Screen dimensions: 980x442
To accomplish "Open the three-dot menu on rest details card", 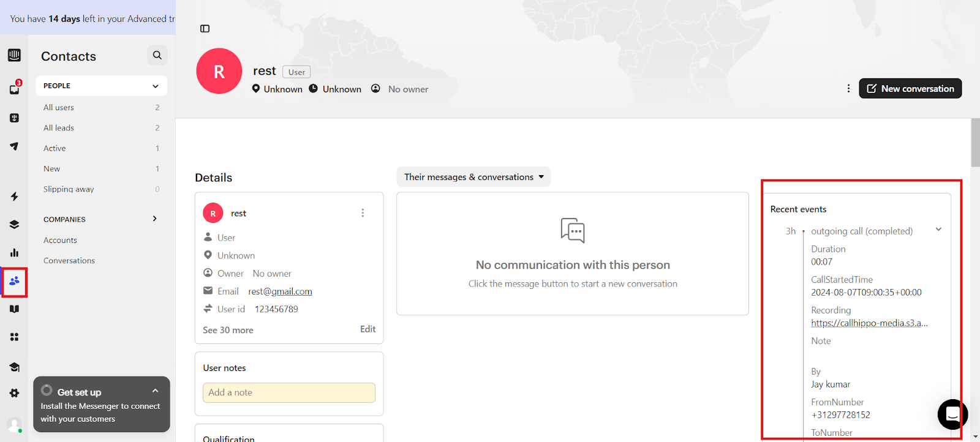I will (x=363, y=213).
